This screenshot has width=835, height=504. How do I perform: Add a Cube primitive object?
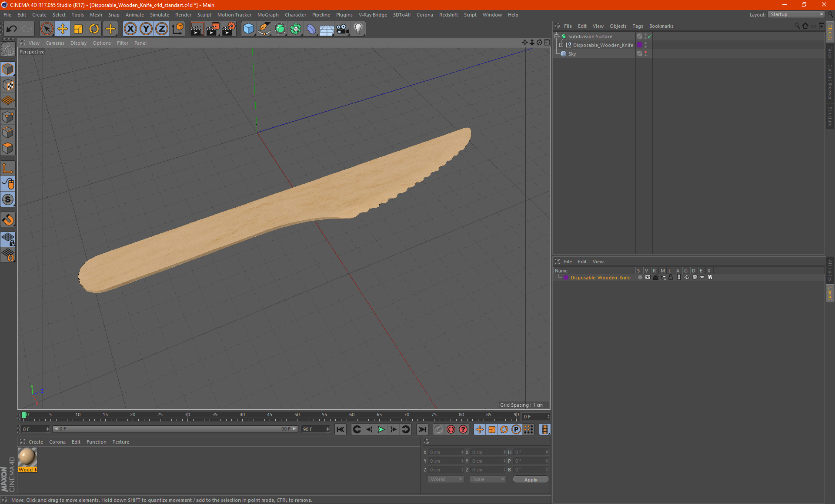(x=248, y=29)
